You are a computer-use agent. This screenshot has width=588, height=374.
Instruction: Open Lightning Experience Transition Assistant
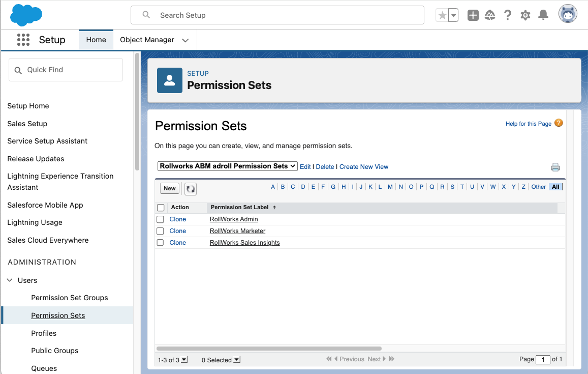point(60,182)
